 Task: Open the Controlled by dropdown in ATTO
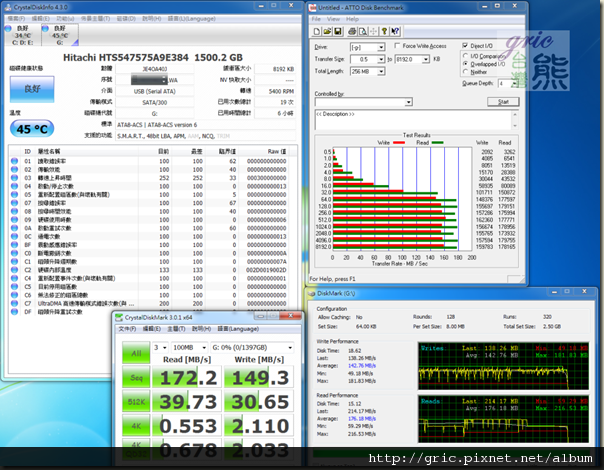click(408, 102)
